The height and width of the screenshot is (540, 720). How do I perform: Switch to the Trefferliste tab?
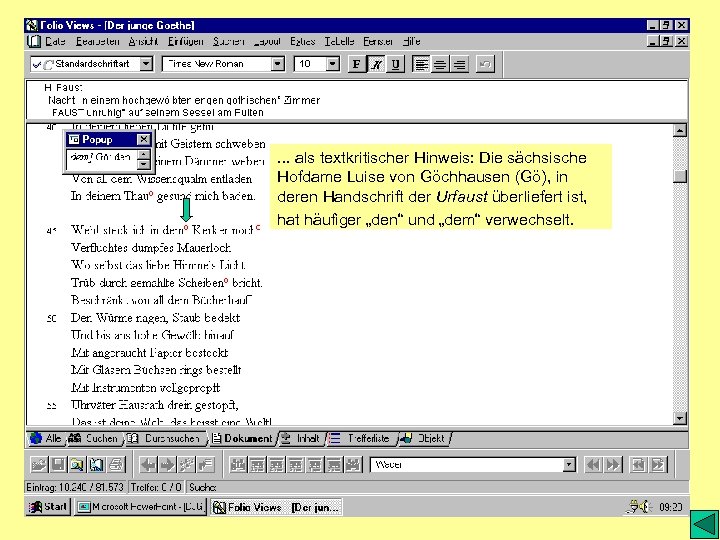[360, 439]
